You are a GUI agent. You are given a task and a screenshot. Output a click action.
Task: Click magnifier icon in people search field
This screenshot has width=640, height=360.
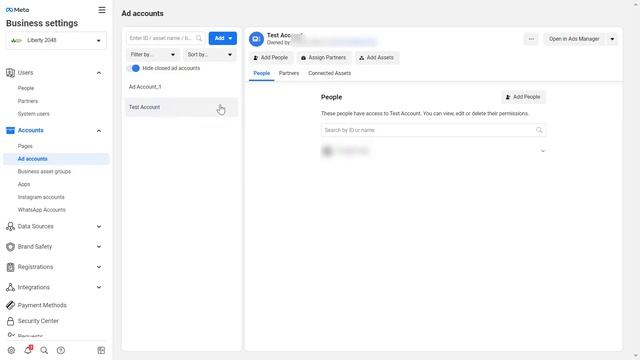(x=539, y=130)
